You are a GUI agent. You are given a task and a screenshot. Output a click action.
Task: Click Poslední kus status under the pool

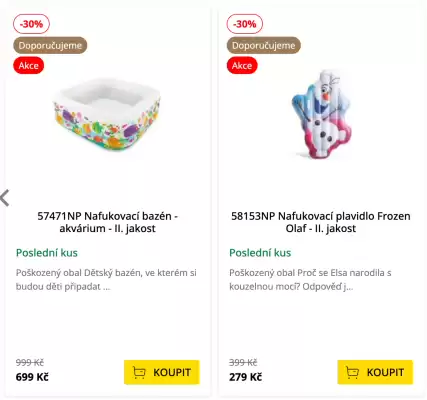[x=47, y=253]
